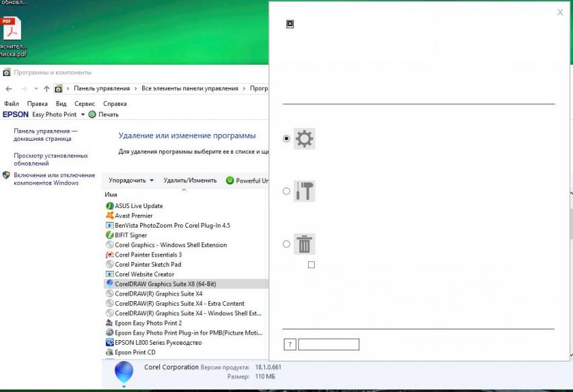Select the gear modify option radio button
This screenshot has height=392, width=573.
pos(286,138)
